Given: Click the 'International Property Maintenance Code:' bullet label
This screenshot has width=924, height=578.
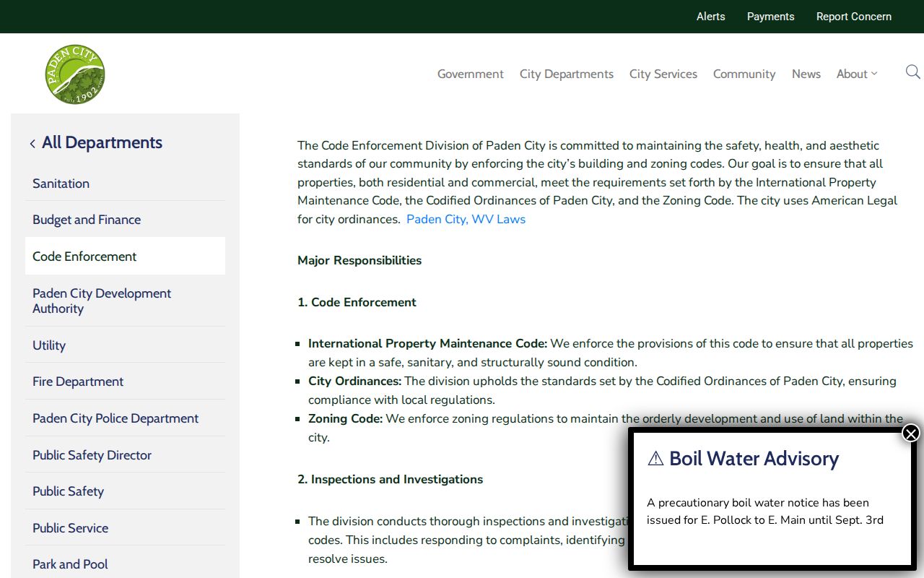Looking at the screenshot, I should pos(428,343).
